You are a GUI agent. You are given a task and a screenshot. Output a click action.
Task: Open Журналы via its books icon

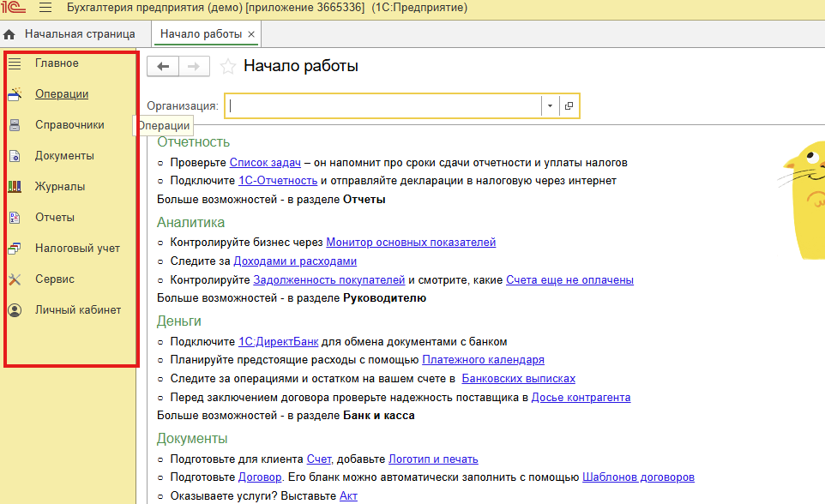(15, 187)
